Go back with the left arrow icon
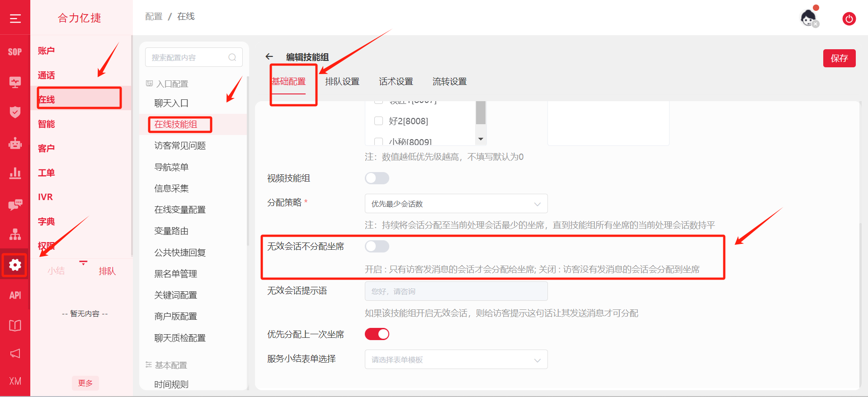 269,56
